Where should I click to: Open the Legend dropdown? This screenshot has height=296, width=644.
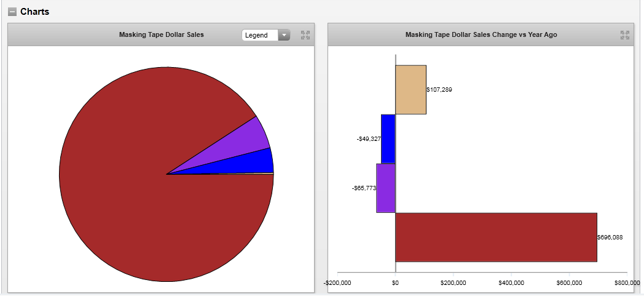[265, 35]
